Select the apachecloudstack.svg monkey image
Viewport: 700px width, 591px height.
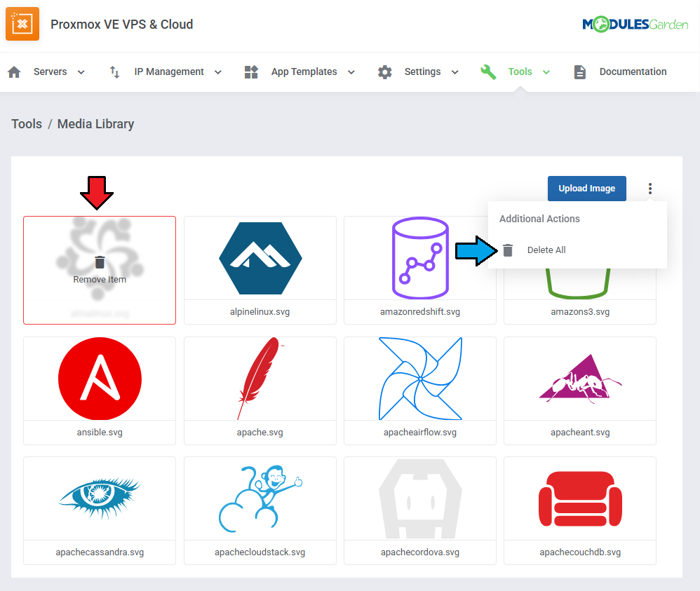[260, 498]
